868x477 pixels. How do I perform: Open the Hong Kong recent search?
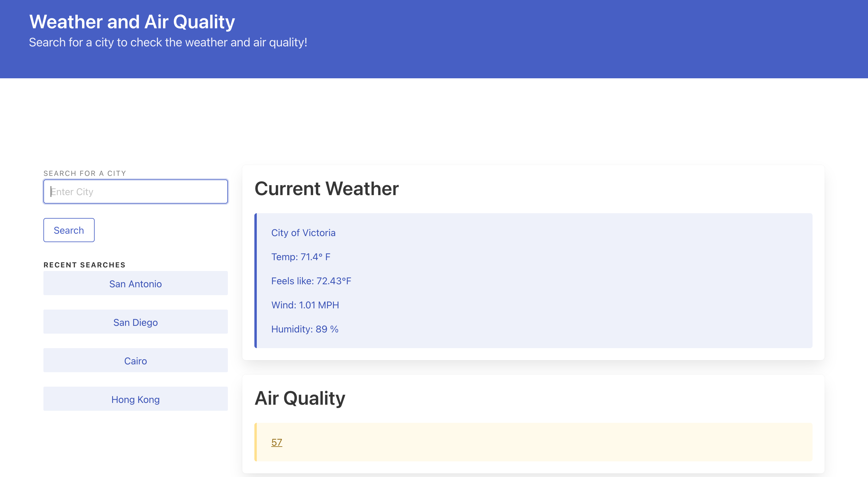[135, 399]
